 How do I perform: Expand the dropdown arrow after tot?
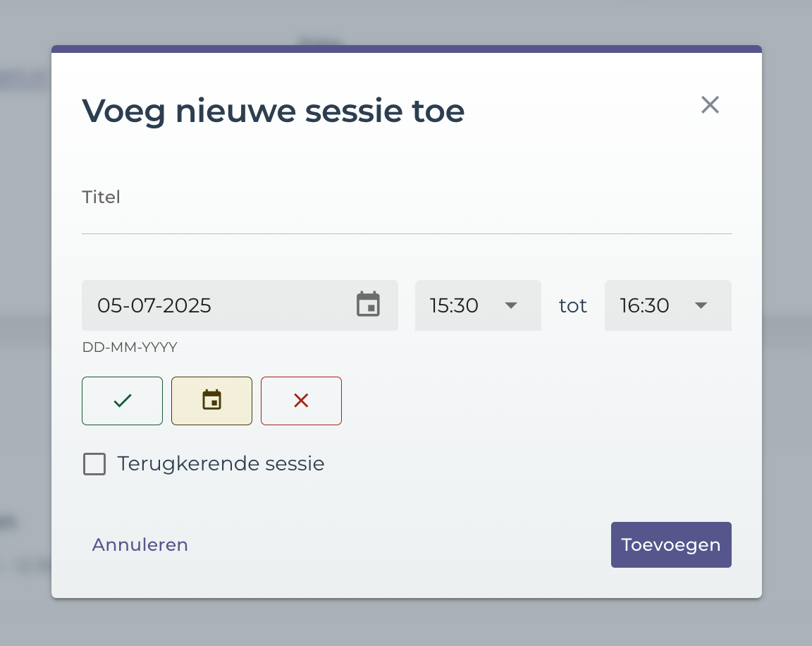700,305
